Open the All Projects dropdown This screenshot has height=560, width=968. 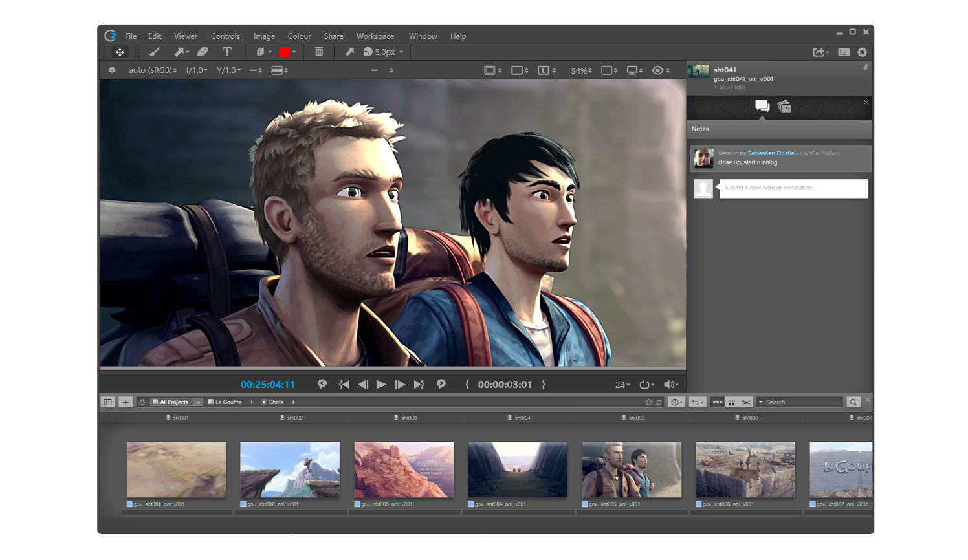(x=177, y=402)
